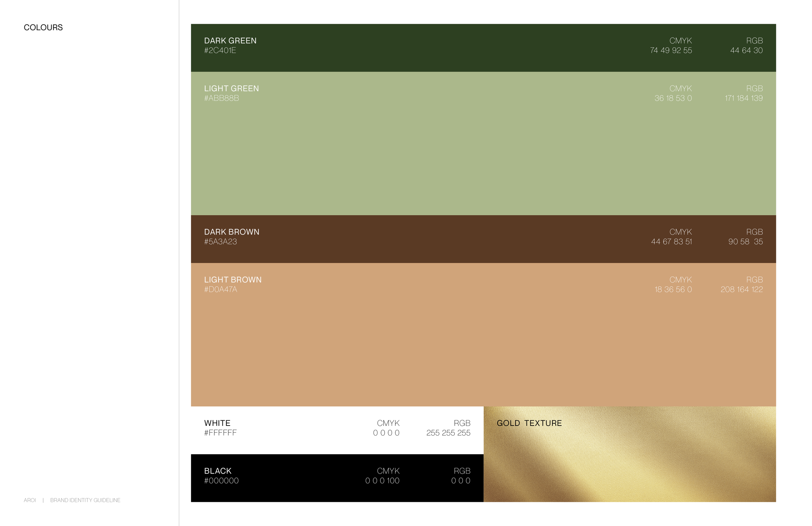Click RGB value 90 58 35

click(745, 242)
